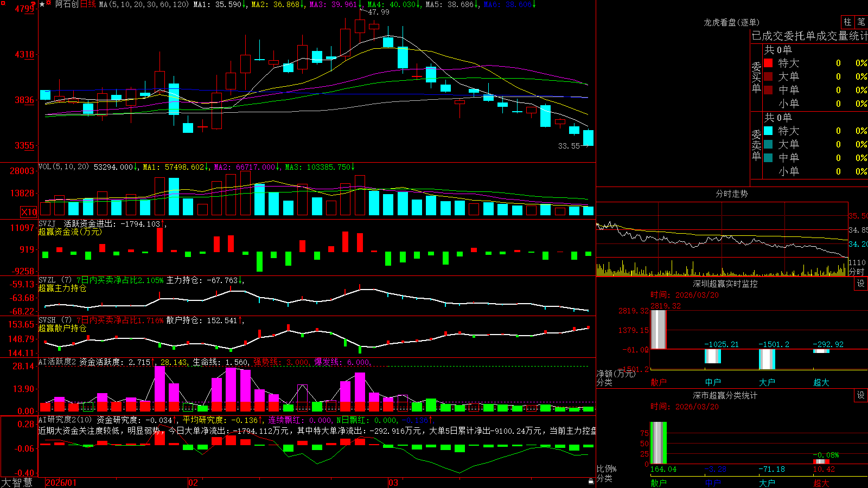
Task: Click 散户 category label in 实时监控 chart
Action: tap(659, 382)
